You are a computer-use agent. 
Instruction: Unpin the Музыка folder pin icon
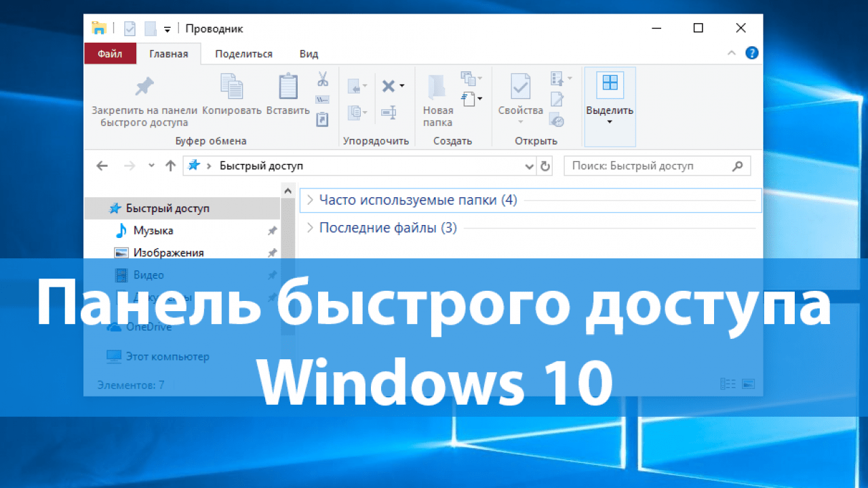272,231
